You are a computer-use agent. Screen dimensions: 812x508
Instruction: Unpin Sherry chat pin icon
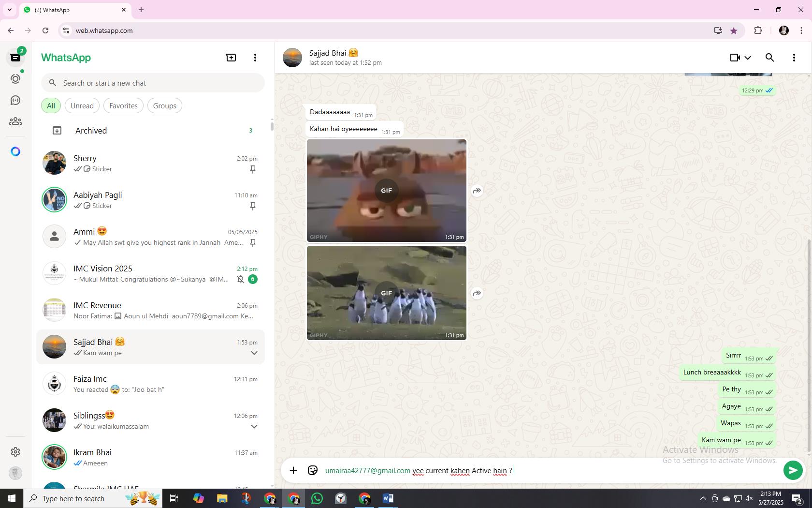(252, 169)
